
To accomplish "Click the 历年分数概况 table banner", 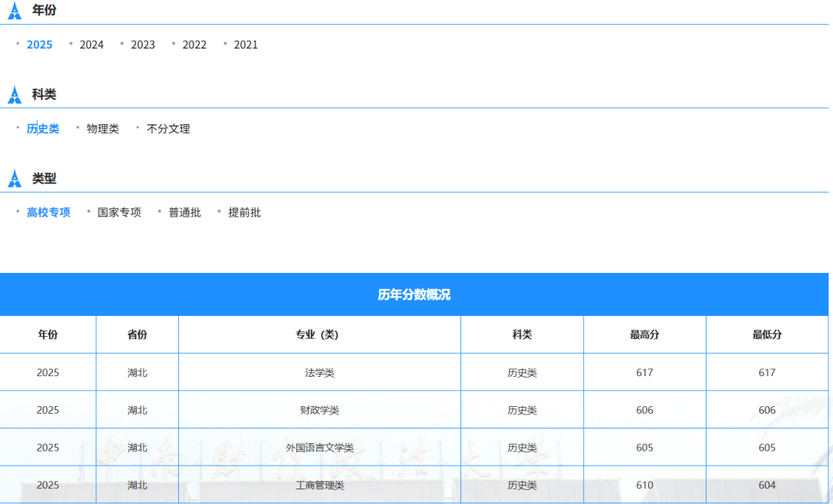I will click(414, 294).
